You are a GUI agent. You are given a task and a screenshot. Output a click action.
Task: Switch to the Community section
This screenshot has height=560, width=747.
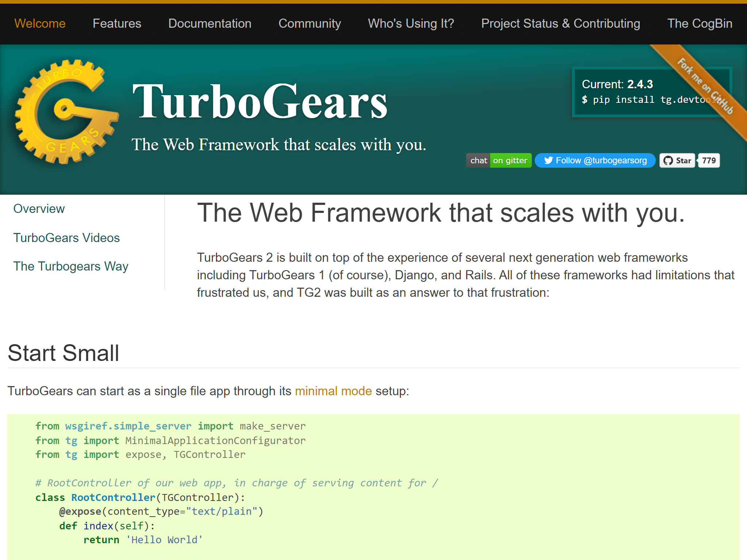point(310,23)
